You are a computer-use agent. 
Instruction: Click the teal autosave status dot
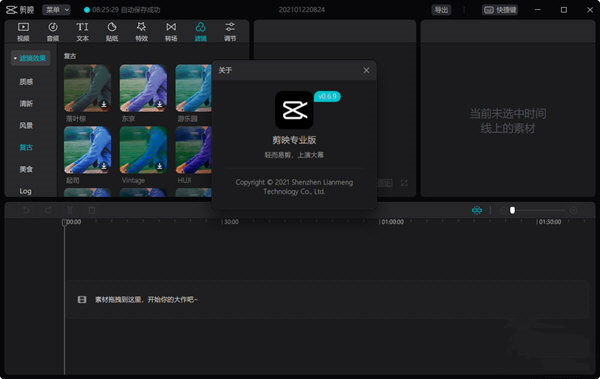87,10
